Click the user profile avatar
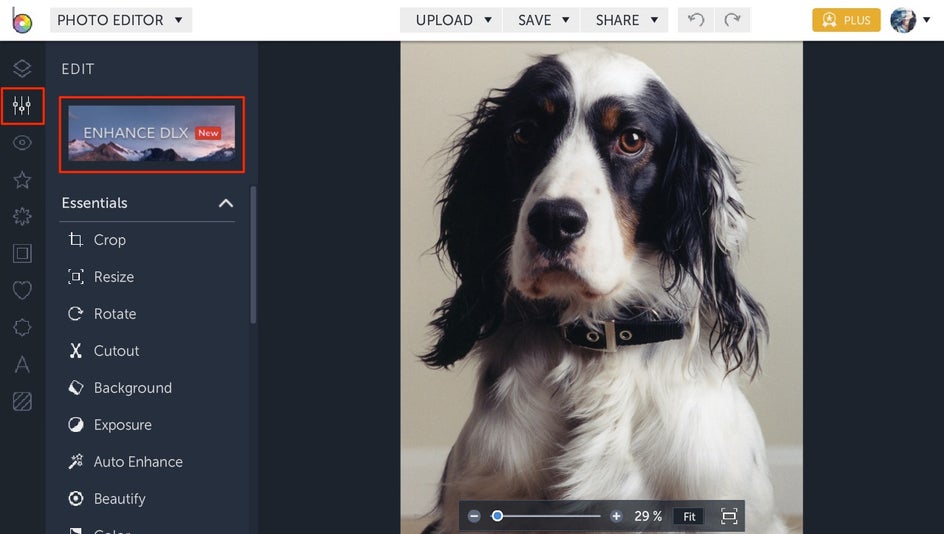The height and width of the screenshot is (534, 944). (903, 20)
